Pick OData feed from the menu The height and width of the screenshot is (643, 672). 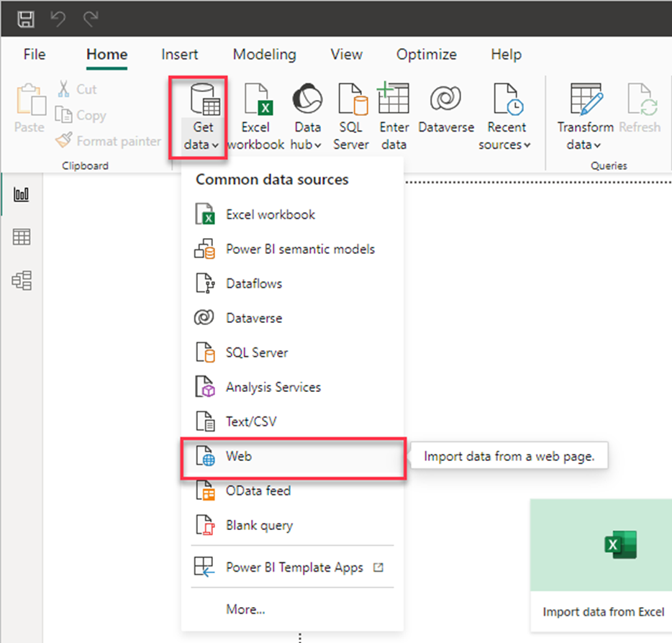click(x=258, y=491)
